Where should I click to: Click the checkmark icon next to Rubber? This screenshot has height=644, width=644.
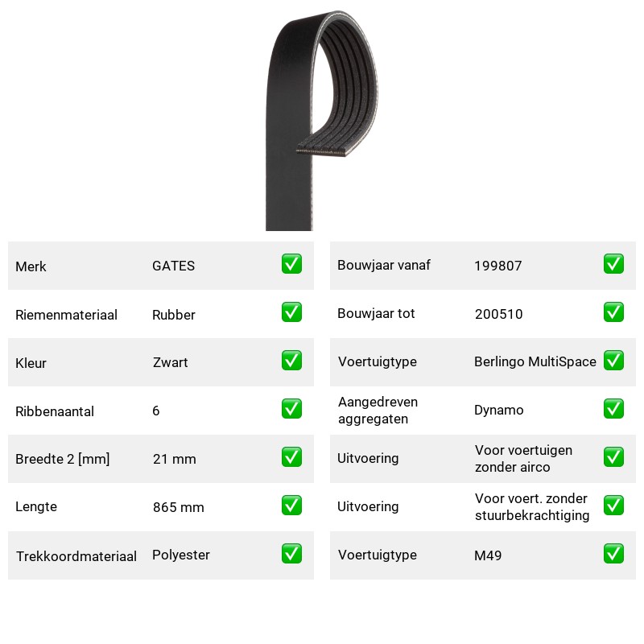[x=291, y=312]
